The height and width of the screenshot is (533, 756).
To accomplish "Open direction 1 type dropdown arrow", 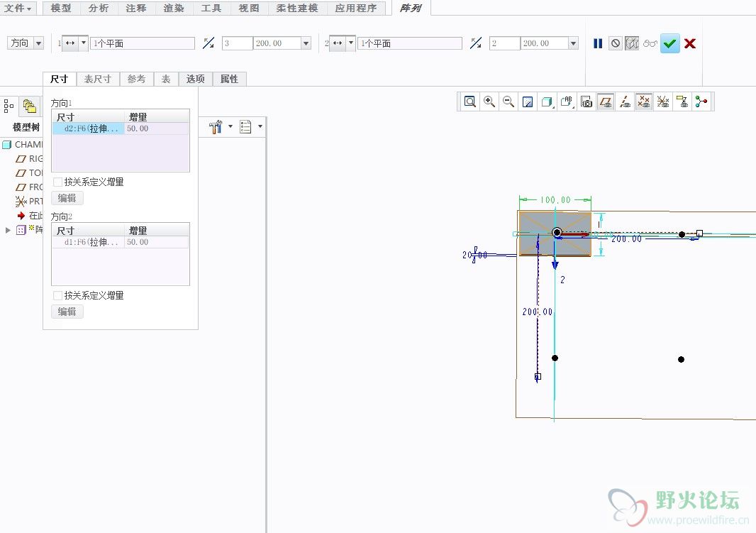I will tap(84, 43).
